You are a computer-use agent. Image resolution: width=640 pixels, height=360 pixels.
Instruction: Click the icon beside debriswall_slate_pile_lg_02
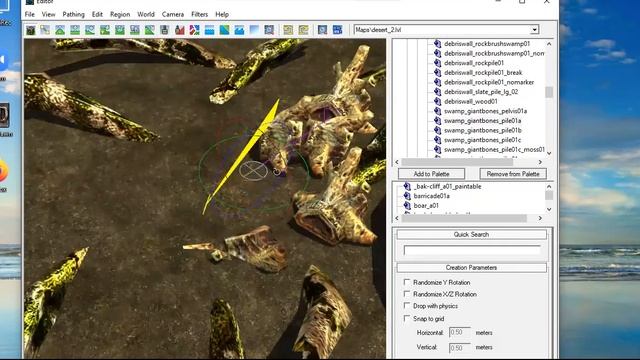pos(438,92)
